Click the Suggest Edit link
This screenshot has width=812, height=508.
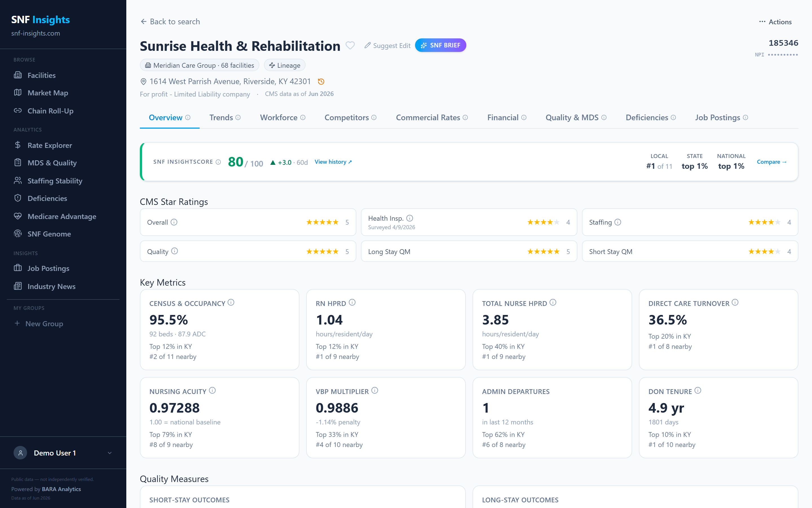click(x=388, y=46)
